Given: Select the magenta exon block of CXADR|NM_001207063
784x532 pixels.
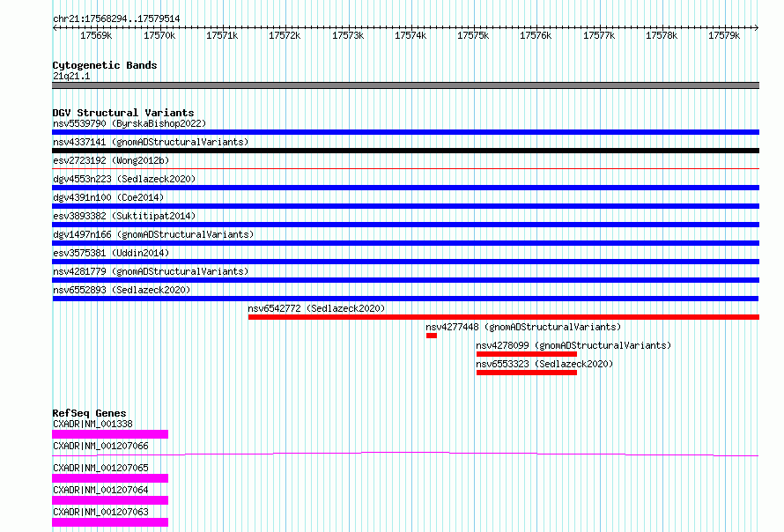Looking at the screenshot, I should (x=110, y=522).
